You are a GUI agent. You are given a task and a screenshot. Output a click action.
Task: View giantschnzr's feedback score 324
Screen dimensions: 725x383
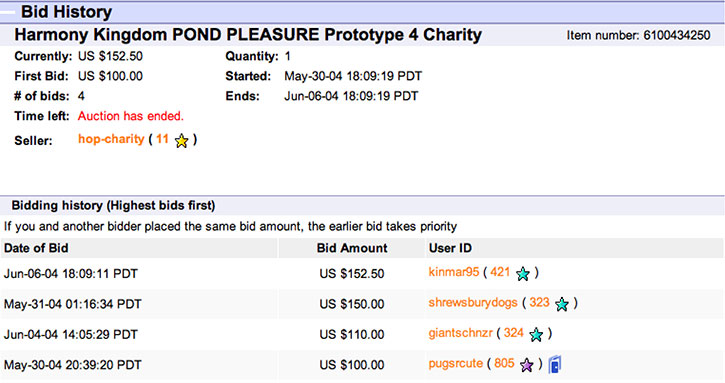(513, 333)
